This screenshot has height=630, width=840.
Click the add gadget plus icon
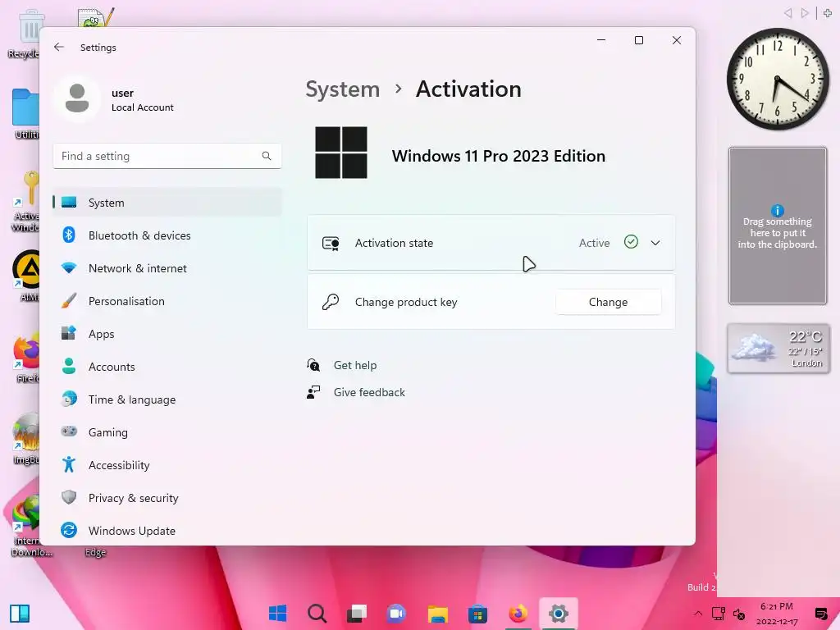click(828, 13)
